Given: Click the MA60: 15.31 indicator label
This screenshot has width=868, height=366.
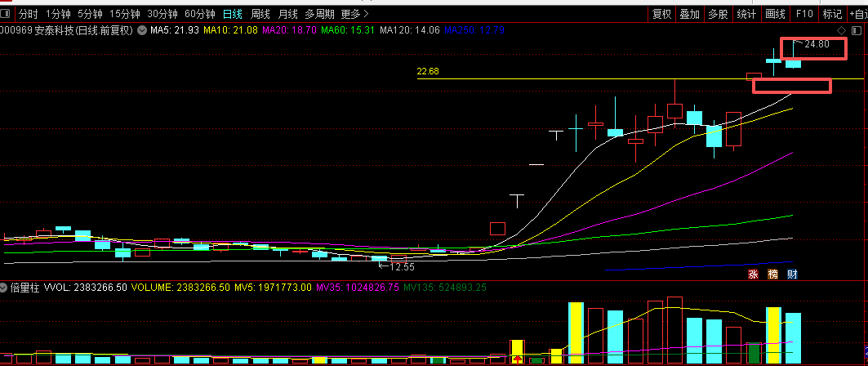Looking at the screenshot, I should (348, 30).
